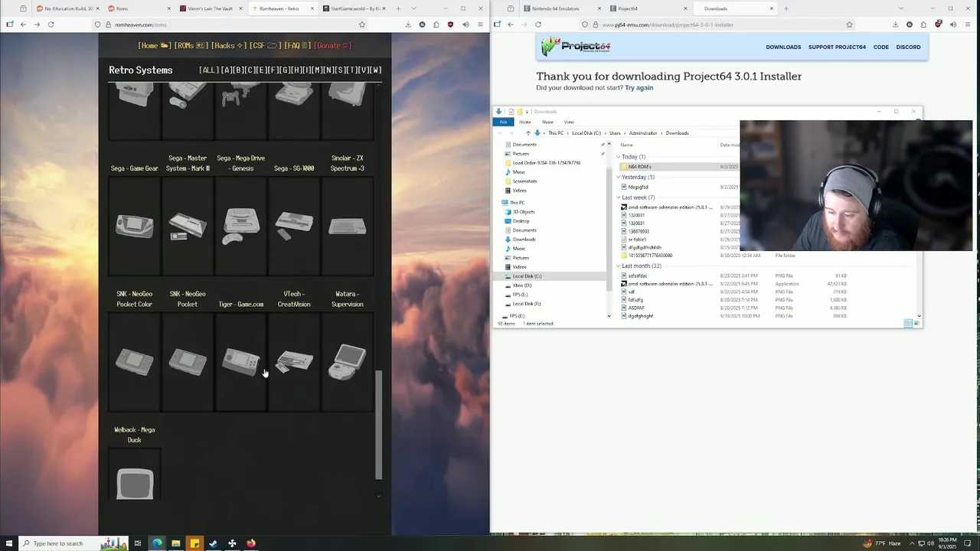The height and width of the screenshot is (551, 980).
Task: Go back in the Romheaven browser window
Action: pyautogui.click(x=23, y=24)
